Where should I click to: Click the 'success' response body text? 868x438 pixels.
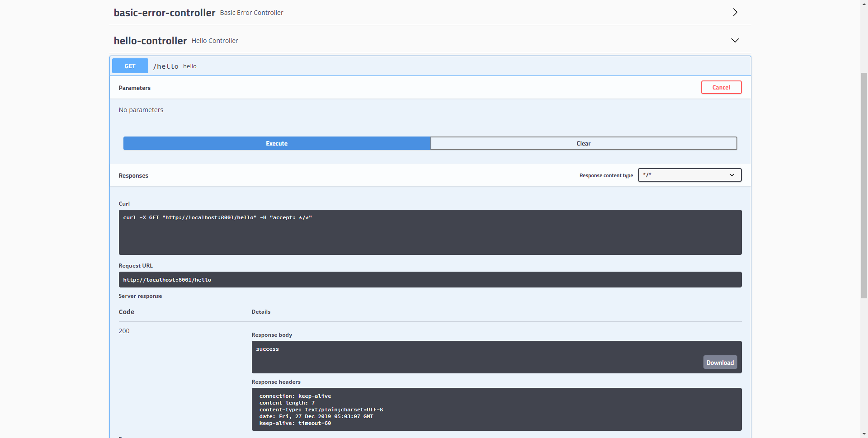[x=268, y=349]
